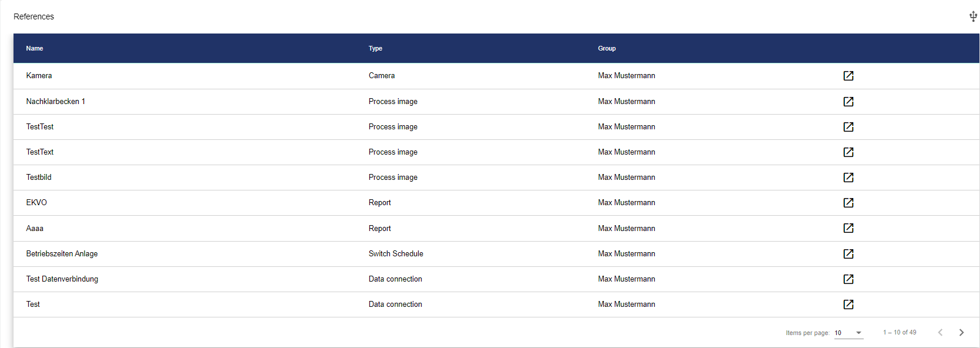Open the Items per page dropdown
Image resolution: width=980 pixels, height=348 pixels.
tap(848, 333)
